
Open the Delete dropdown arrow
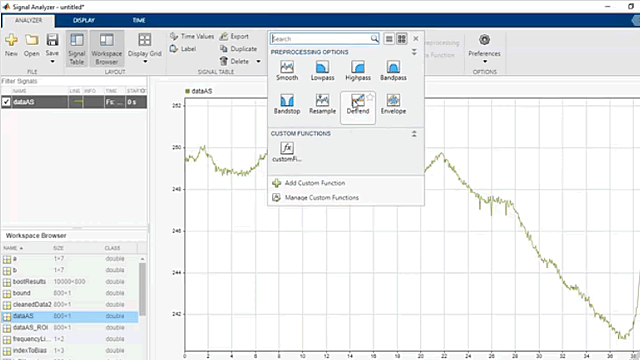258,62
